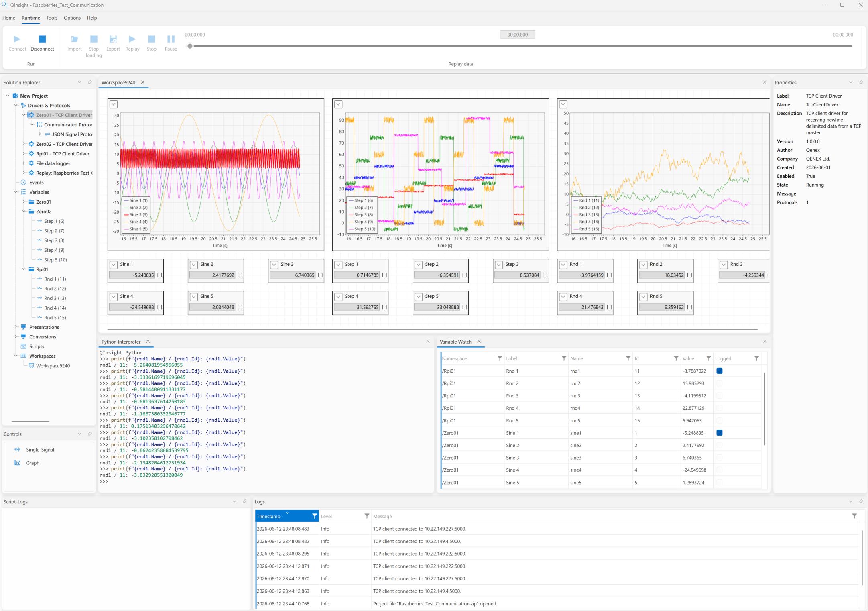
Task: Filter the Level column in Logs
Action: pos(367,516)
